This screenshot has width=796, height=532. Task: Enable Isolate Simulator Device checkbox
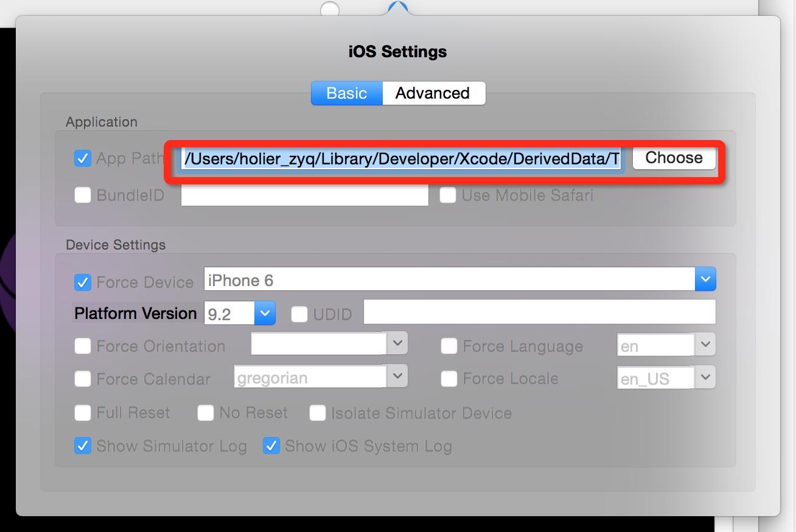pos(318,413)
